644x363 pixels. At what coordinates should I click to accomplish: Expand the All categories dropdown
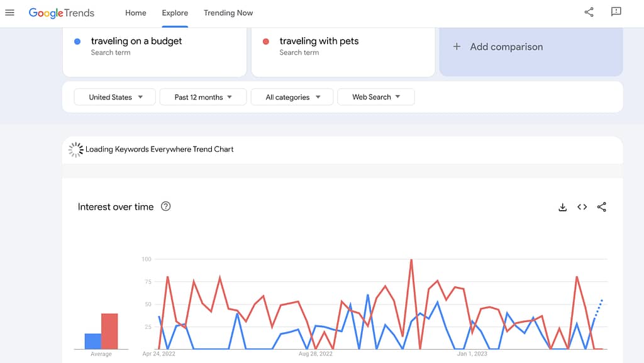292,98
